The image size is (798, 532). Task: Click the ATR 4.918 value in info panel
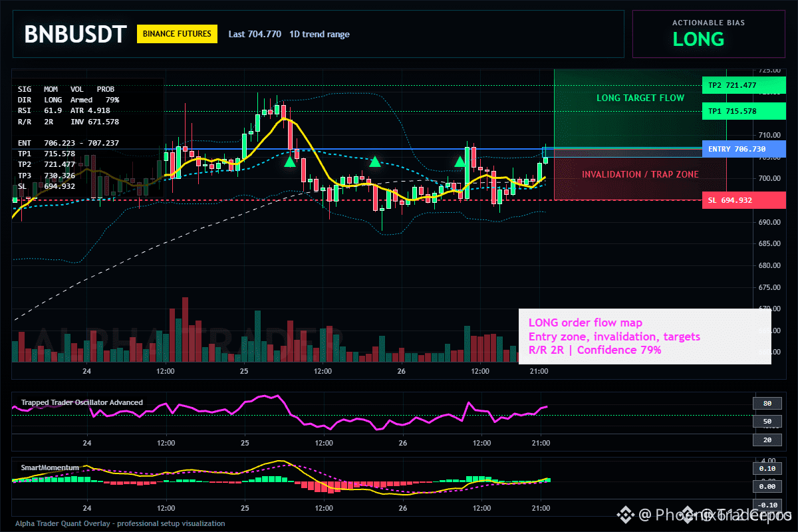point(90,110)
